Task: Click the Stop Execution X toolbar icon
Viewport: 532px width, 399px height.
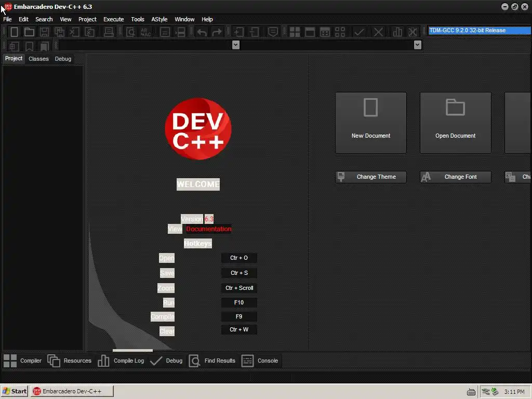Action: (x=378, y=32)
